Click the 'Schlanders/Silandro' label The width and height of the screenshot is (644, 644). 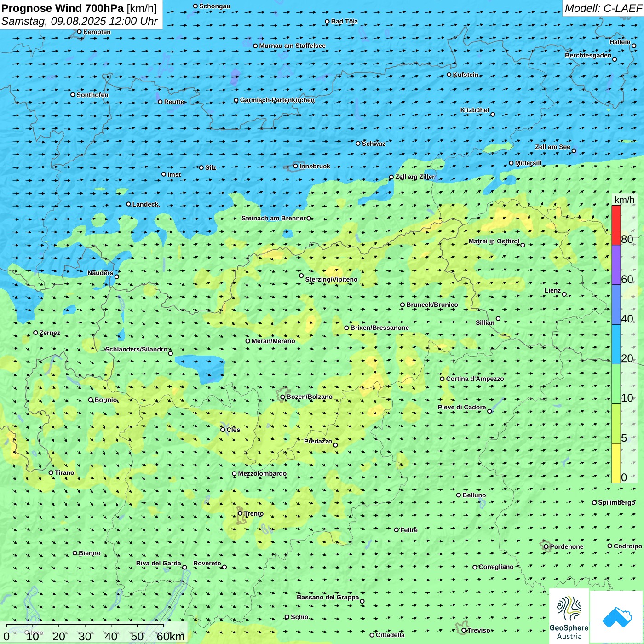click(x=137, y=349)
